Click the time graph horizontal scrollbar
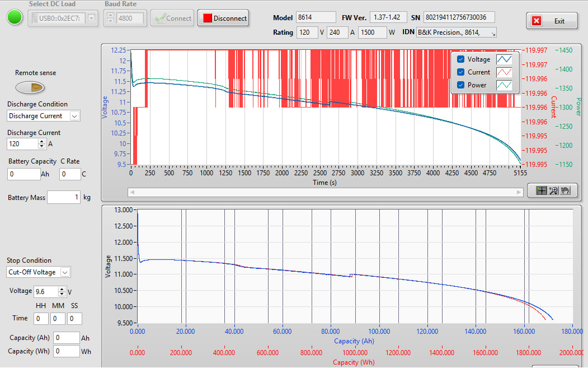Viewport: 588px width, 368px height. pyautogui.click(x=324, y=192)
